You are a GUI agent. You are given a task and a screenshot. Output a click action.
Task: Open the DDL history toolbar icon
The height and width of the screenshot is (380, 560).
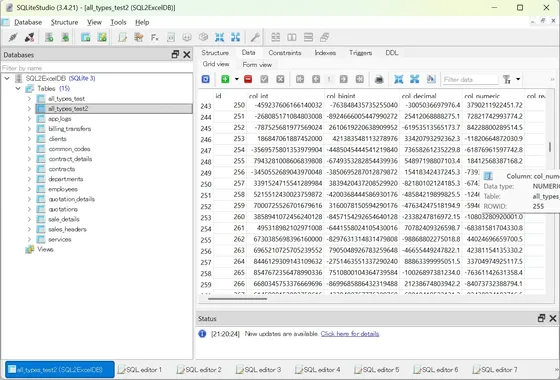[x=139, y=37]
